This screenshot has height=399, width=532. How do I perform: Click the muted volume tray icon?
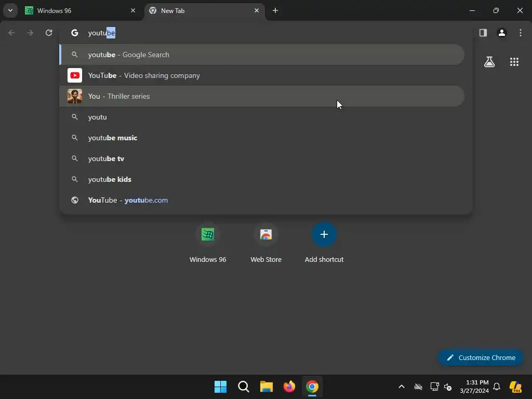[x=448, y=387]
